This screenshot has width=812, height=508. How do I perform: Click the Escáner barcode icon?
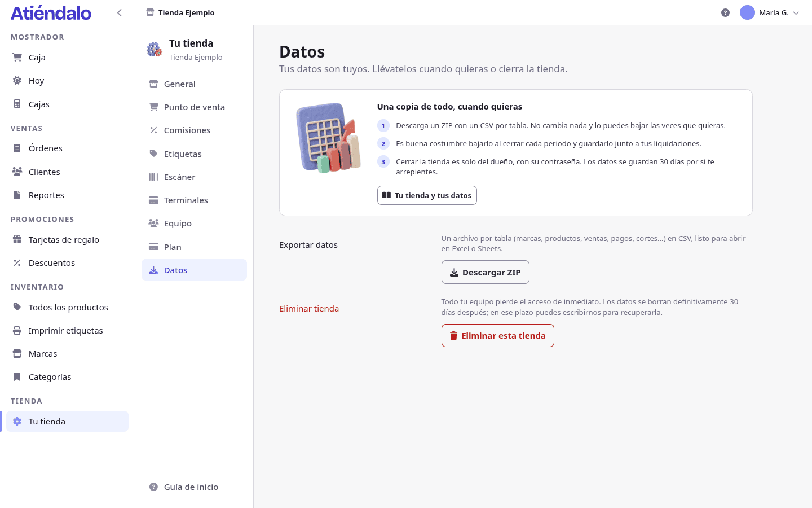(153, 177)
